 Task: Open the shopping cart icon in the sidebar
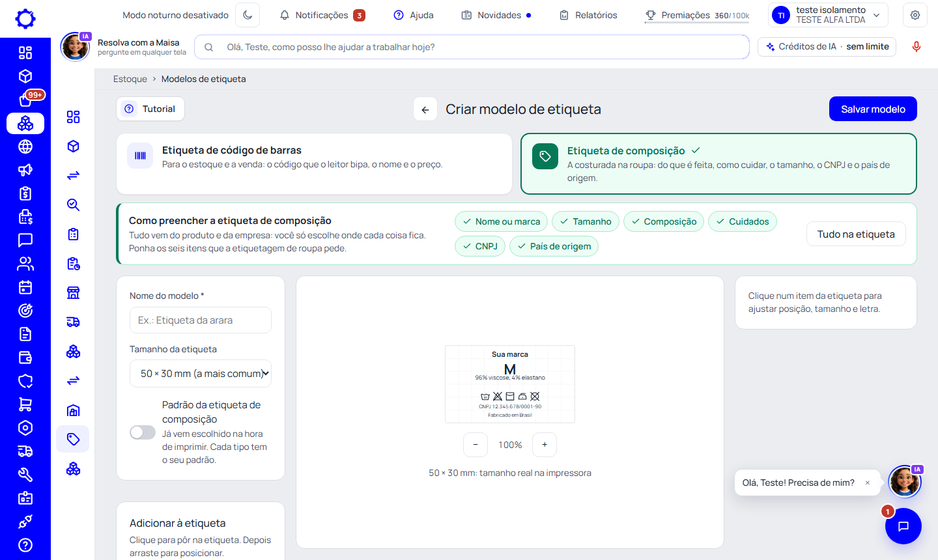pos(25,404)
